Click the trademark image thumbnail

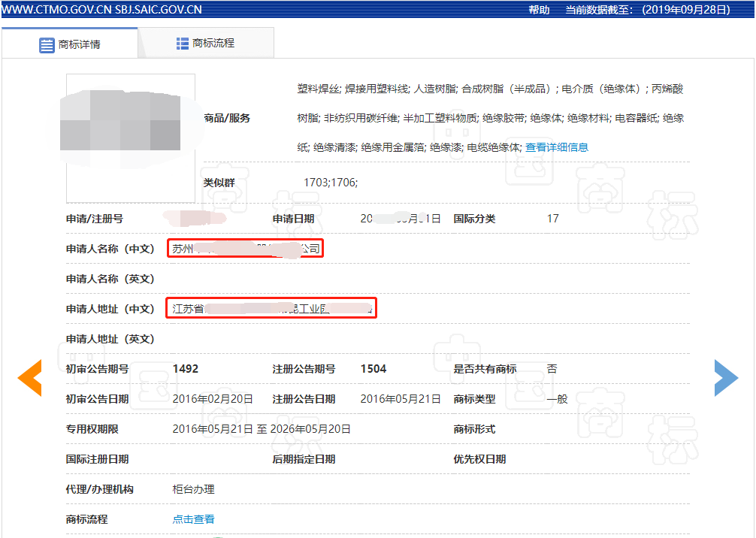[130, 135]
